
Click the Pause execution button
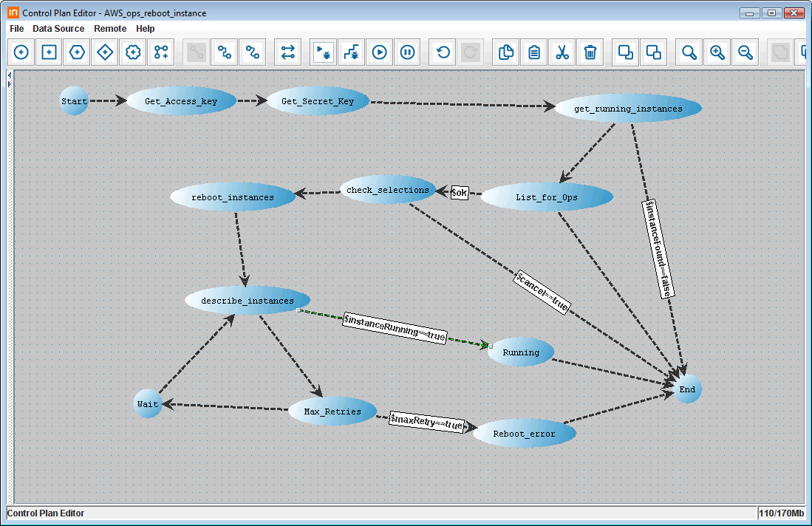408,52
